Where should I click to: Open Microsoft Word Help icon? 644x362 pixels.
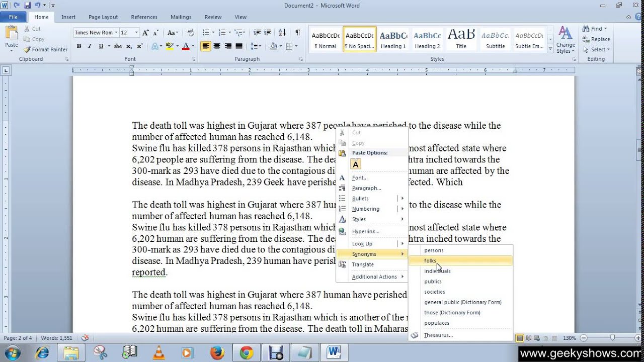click(x=639, y=17)
